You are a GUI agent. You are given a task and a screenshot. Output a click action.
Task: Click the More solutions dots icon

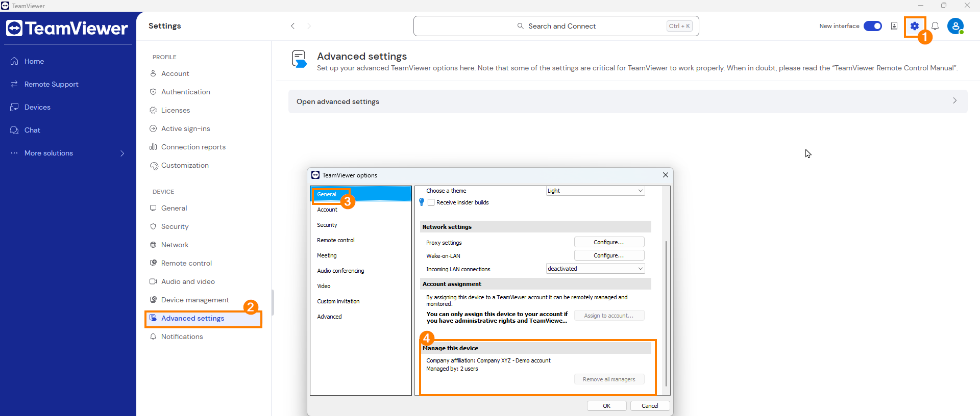point(14,153)
